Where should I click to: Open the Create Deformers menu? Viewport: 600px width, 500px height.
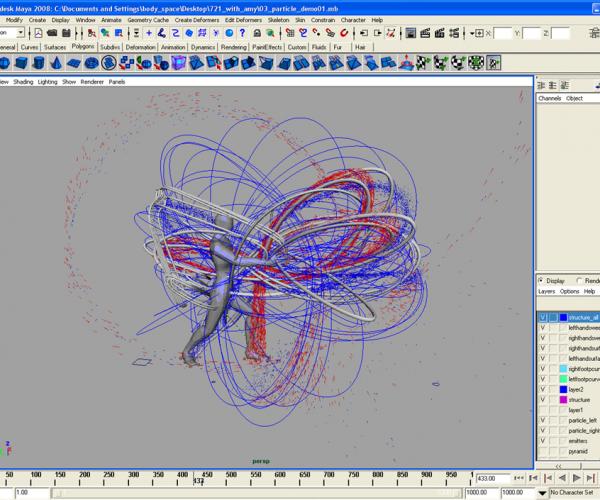pyautogui.click(x=197, y=20)
